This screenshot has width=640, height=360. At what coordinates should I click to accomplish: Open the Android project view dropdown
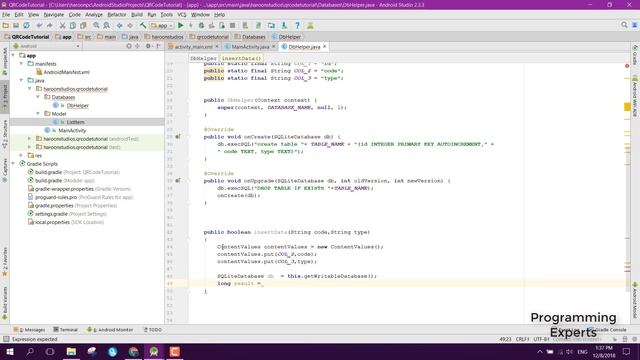pos(47,46)
